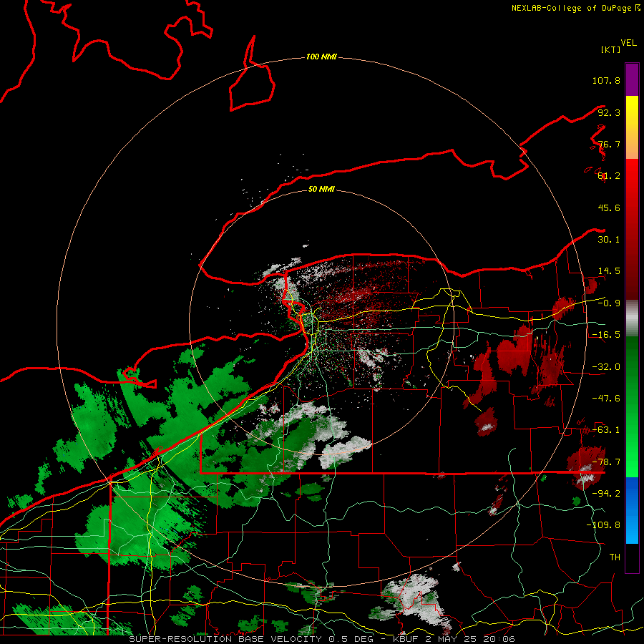Click the -47.6 value on the velocity scale
Screen dimensions: 644x644
pyautogui.click(x=606, y=399)
